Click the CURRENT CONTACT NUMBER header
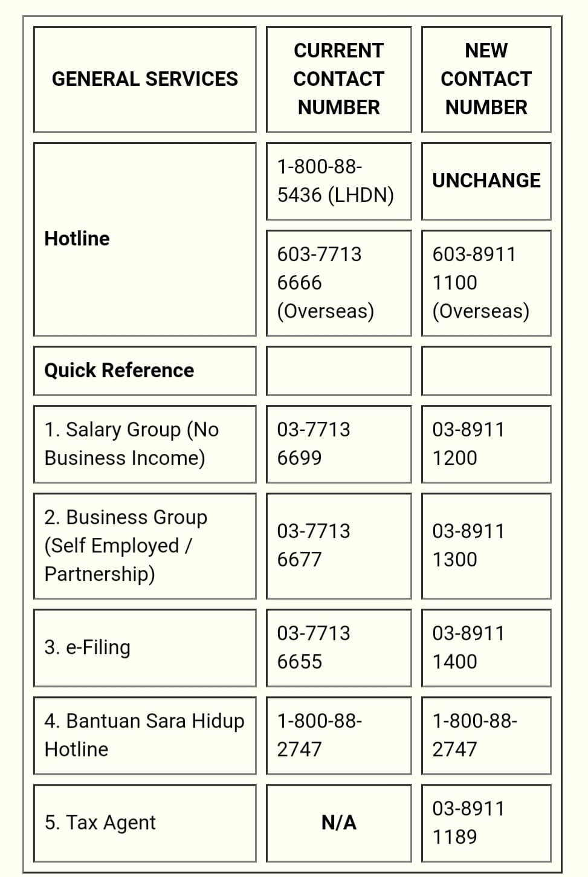 (x=338, y=79)
